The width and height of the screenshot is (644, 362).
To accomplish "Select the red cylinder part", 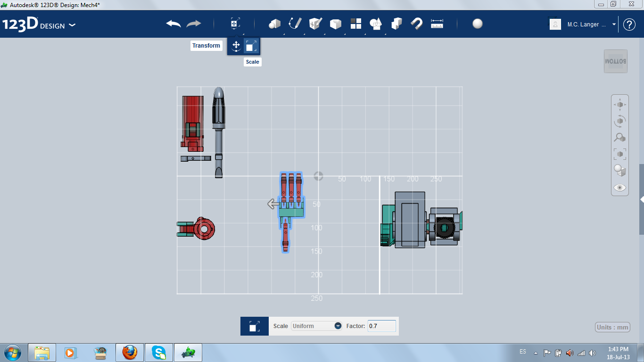I will [193, 123].
